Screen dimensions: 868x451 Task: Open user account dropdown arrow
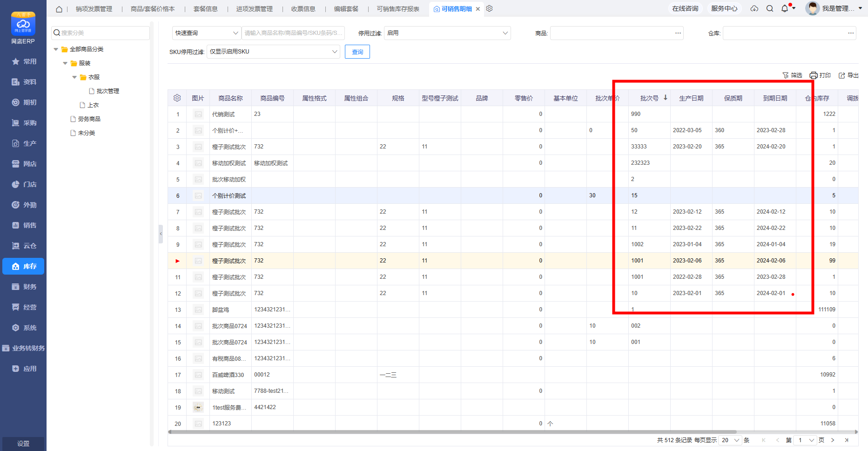pyautogui.click(x=860, y=8)
